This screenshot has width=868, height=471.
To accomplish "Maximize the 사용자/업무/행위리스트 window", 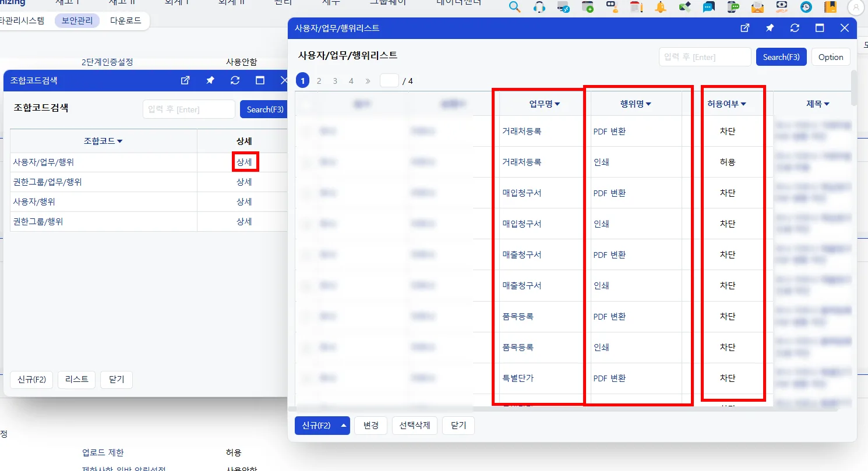I will pyautogui.click(x=820, y=28).
